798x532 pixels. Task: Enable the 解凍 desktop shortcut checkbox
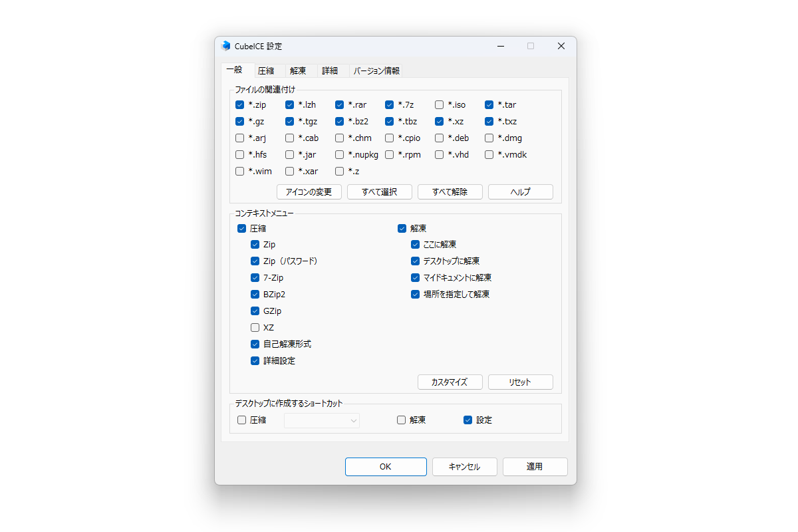[x=401, y=420]
